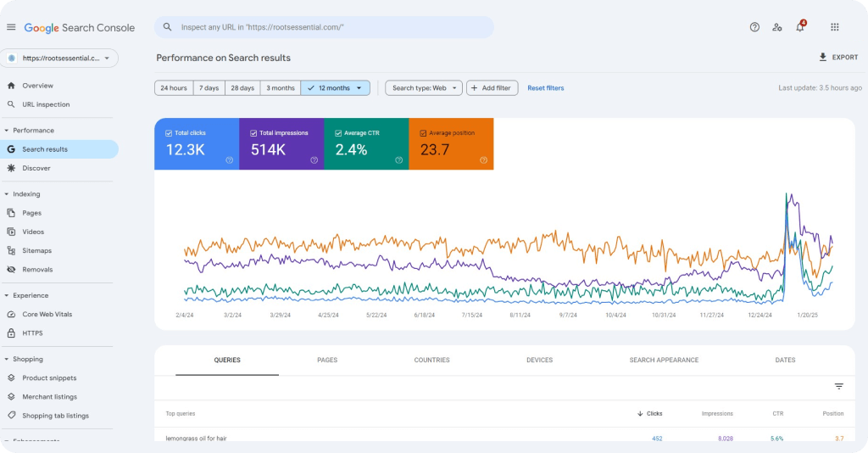Click the Reset filters link

click(545, 88)
